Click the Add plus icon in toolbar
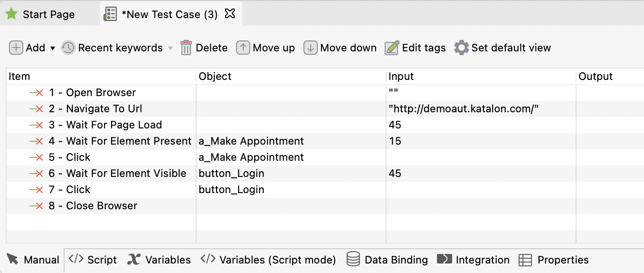Screen dimensions: 644x273 (16, 48)
